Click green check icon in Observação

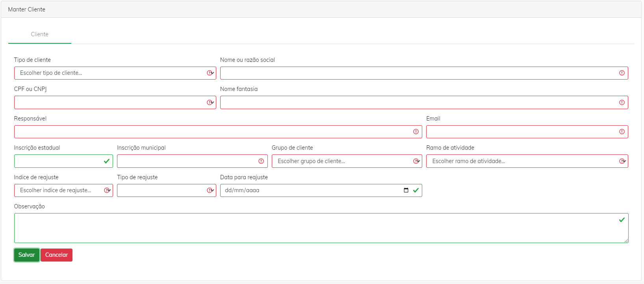(x=622, y=220)
